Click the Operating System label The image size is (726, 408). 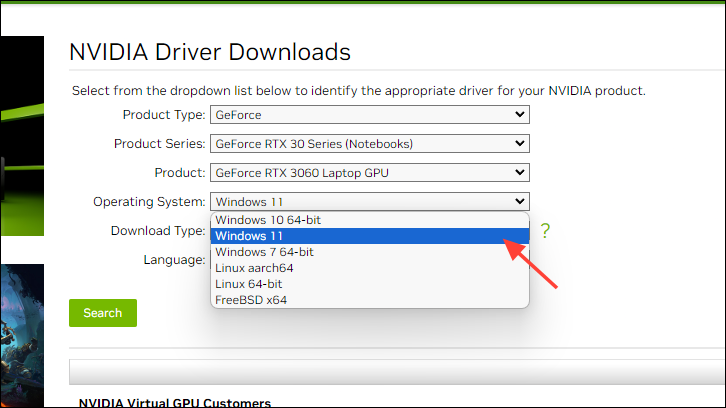pos(149,202)
